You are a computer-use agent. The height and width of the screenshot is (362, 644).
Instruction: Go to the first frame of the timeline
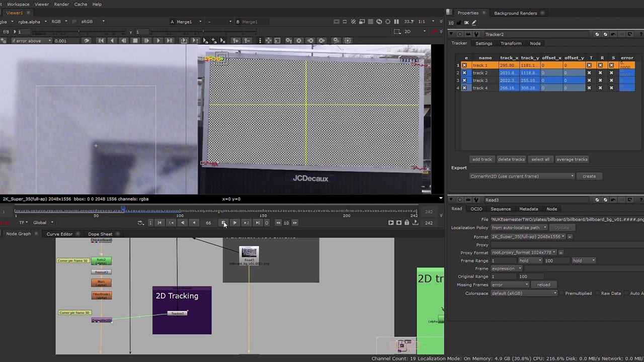click(159, 223)
